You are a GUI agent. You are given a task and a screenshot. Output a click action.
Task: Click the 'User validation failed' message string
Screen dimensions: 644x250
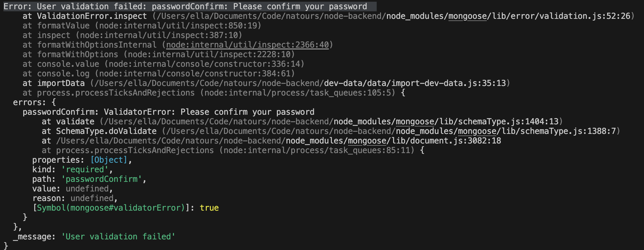click(x=118, y=237)
